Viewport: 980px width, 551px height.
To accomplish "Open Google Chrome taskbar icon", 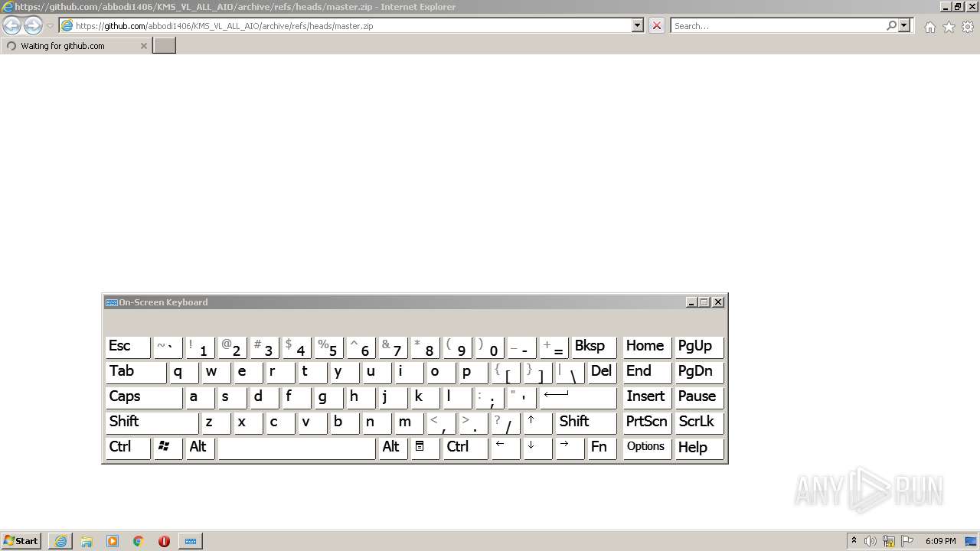I will click(x=139, y=541).
